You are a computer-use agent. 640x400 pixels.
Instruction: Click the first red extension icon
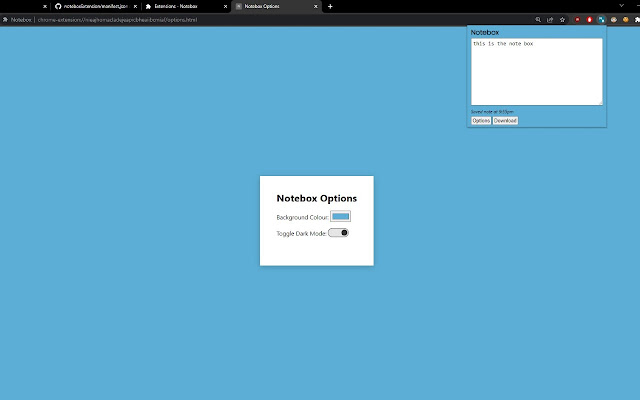click(577, 19)
